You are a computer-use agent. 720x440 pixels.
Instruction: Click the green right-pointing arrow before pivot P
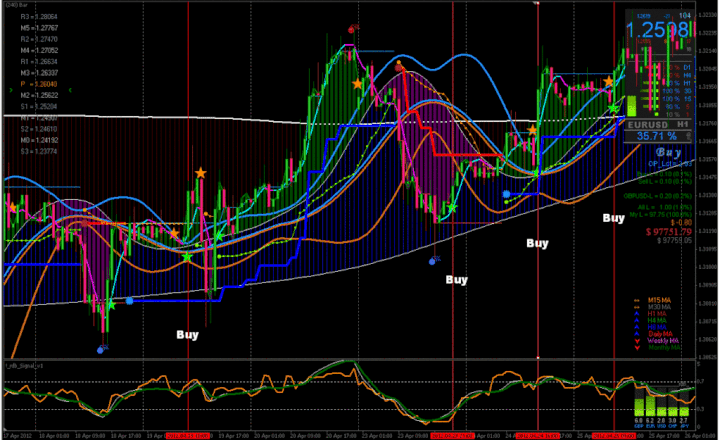(11, 90)
